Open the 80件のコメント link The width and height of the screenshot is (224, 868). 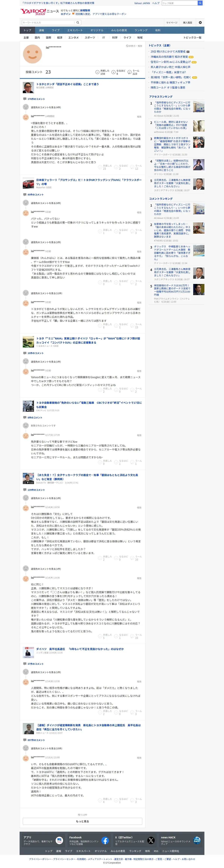point(35,195)
